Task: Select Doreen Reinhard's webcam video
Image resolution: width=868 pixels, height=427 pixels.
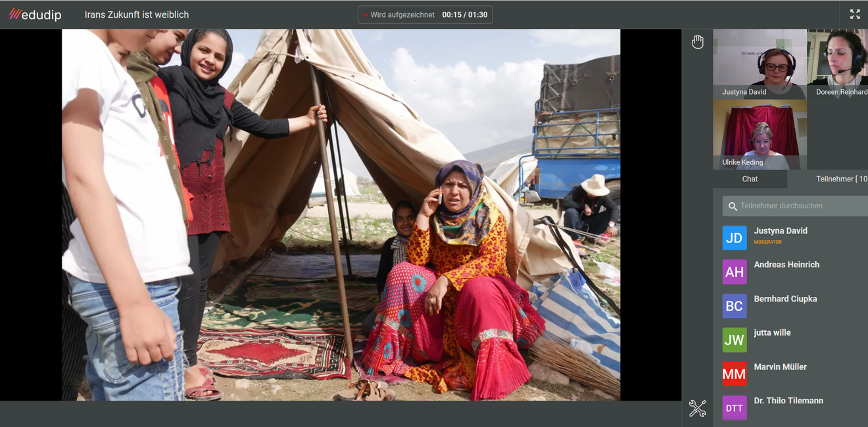Action: (x=837, y=64)
